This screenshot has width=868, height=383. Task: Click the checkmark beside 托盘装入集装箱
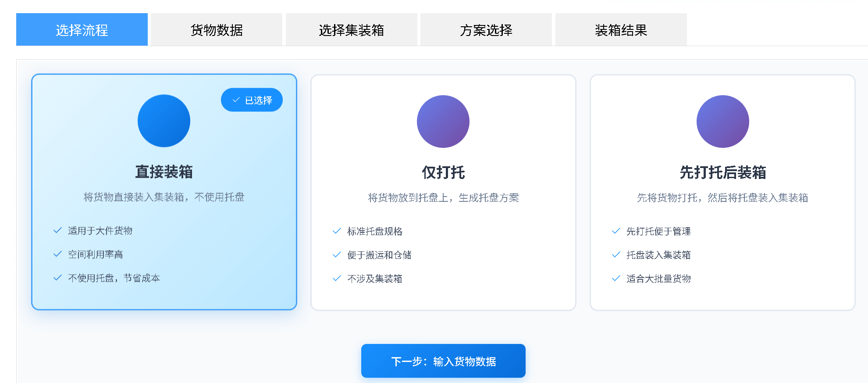615,255
